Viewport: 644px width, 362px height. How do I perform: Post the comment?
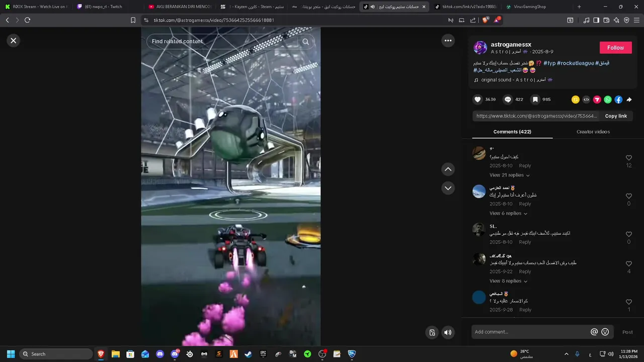point(627,332)
